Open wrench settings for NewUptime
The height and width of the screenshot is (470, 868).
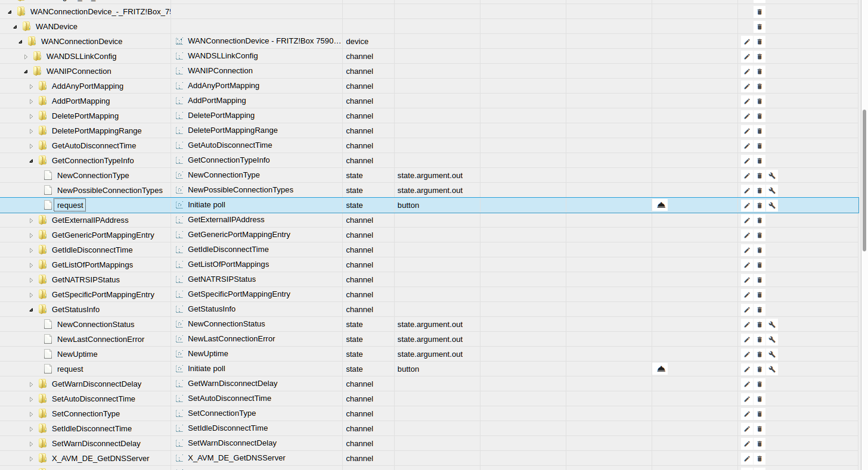pos(772,354)
